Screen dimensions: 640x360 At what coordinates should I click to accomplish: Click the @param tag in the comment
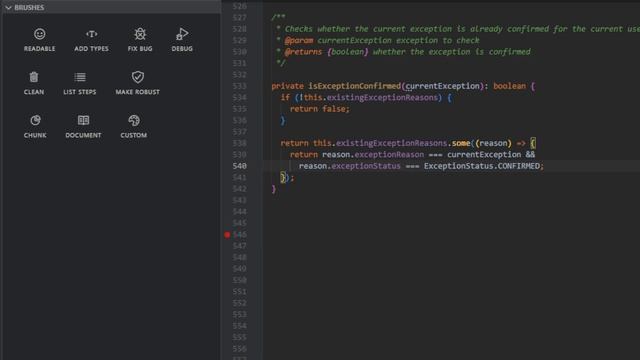tap(299, 40)
